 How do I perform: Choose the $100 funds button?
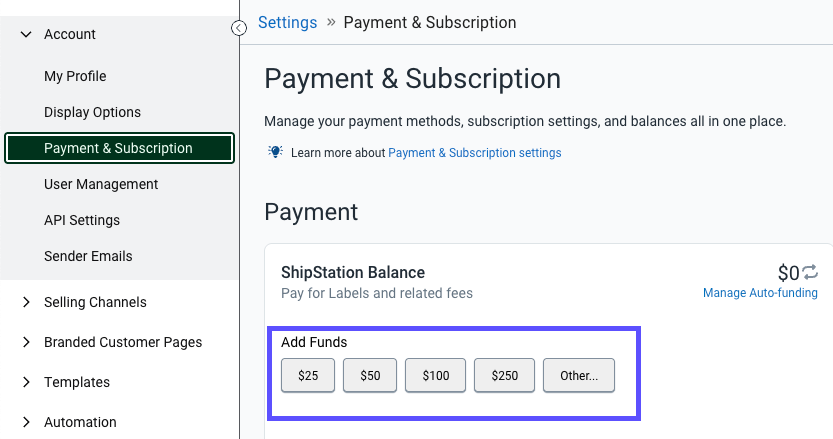pyautogui.click(x=436, y=376)
